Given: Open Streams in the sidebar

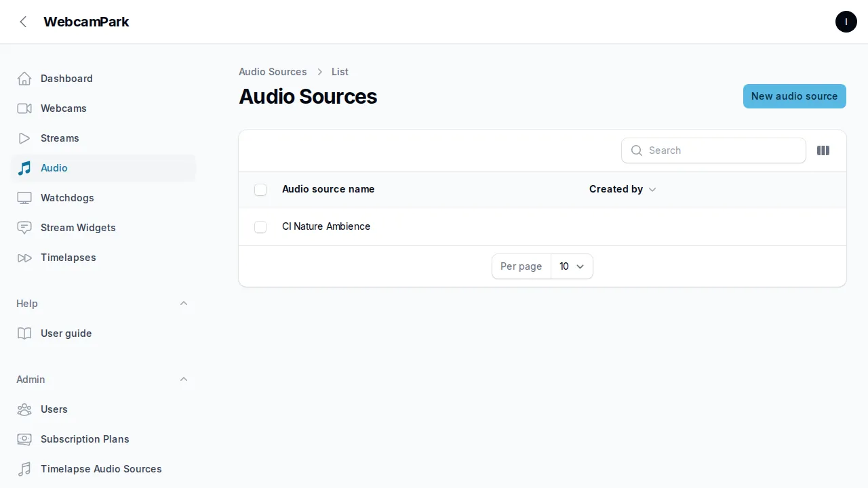Looking at the screenshot, I should [x=103, y=138].
